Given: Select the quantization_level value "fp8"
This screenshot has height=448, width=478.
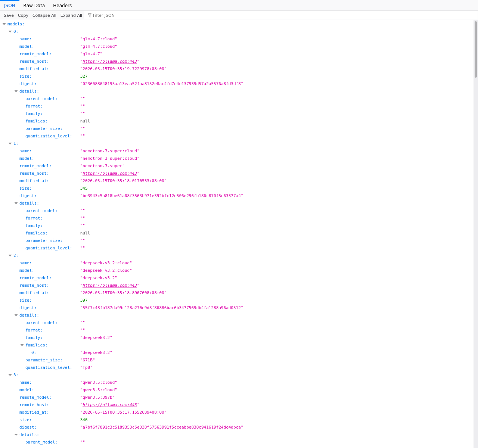Looking at the screenshot, I should point(86,367).
